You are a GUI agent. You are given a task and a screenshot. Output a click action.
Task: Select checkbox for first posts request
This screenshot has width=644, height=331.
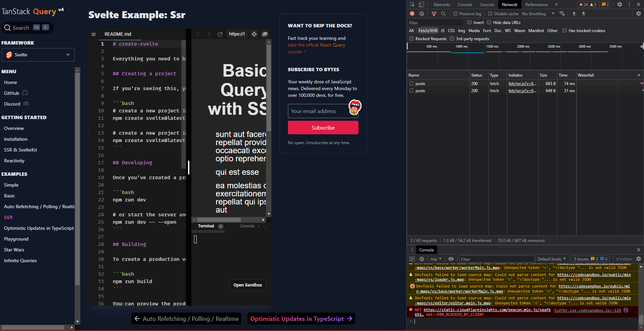tap(411, 83)
